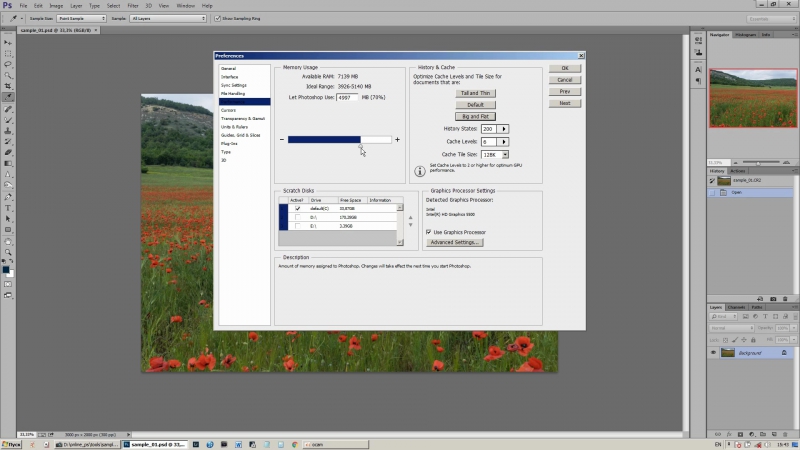Enable the D:\ scratch disk checkbox
Screen dimensions: 800x450
point(298,217)
